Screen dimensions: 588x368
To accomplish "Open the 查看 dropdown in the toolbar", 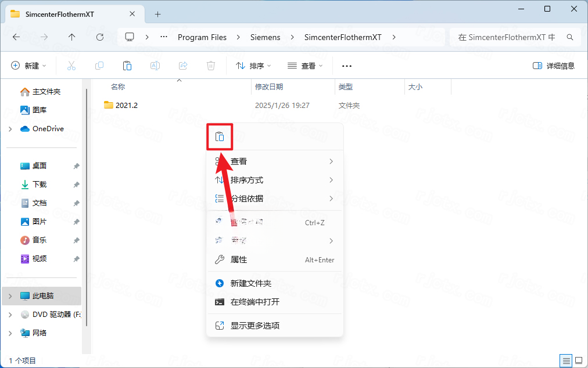I will (x=305, y=66).
